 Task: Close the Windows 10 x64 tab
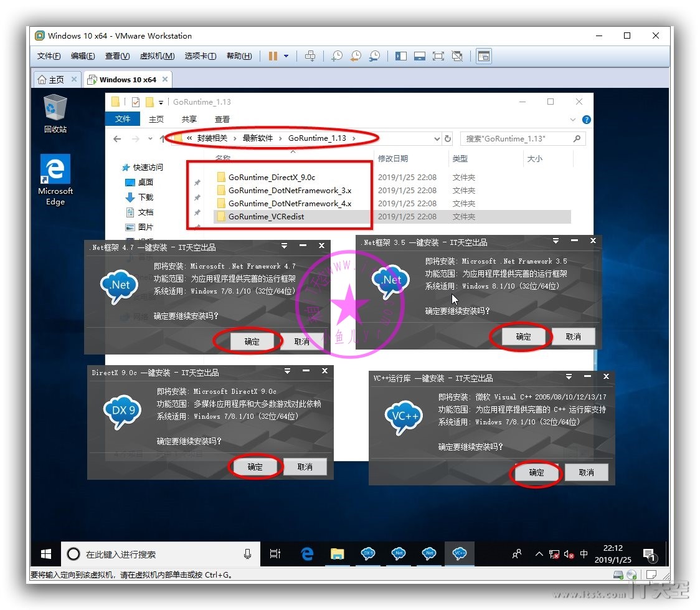click(x=165, y=79)
